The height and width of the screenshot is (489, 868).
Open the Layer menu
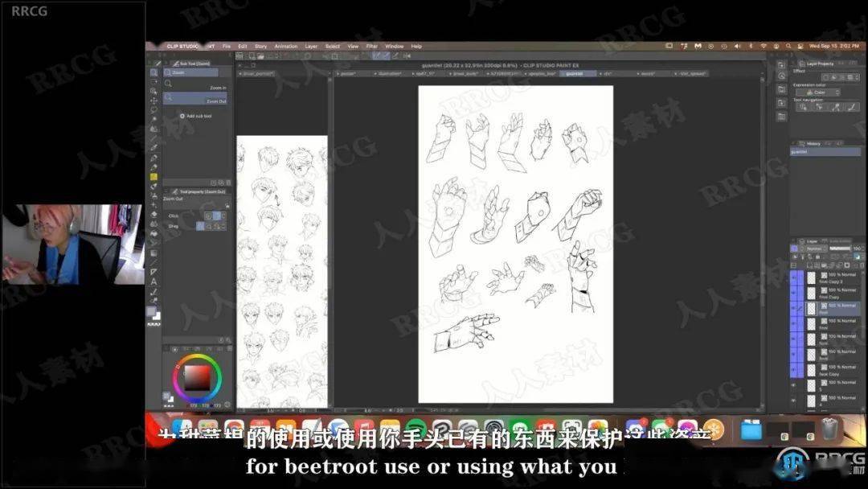click(x=311, y=47)
